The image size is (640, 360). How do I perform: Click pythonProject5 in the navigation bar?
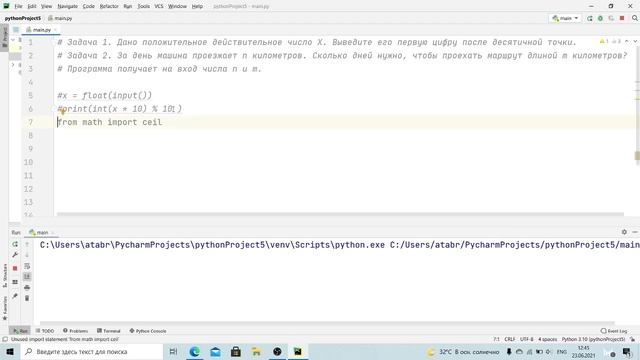tap(23, 18)
